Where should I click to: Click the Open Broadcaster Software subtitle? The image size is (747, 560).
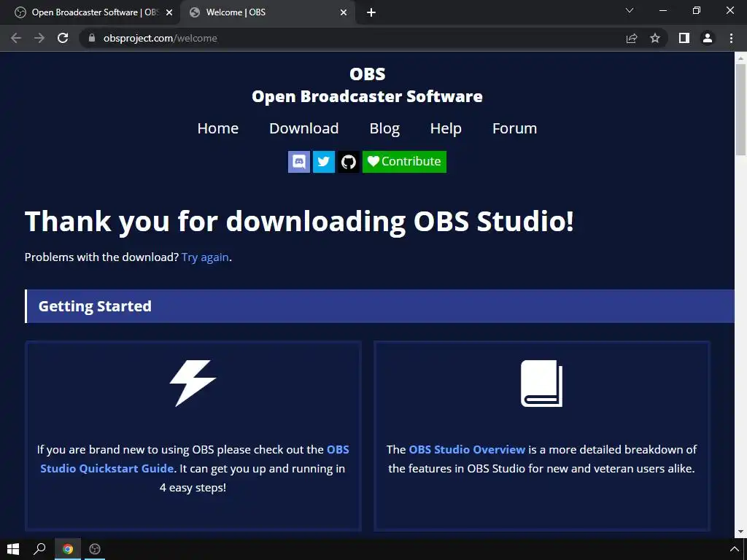coord(368,96)
